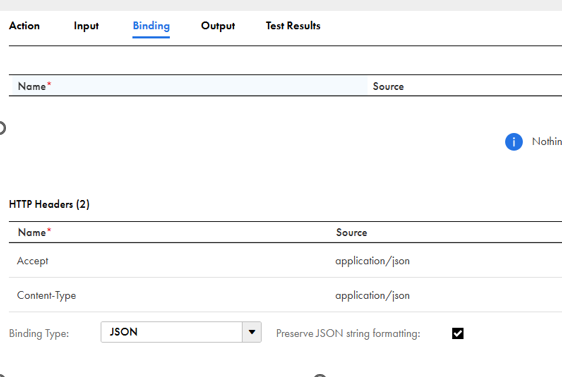
Task: Uncheck Preserve JSON string formatting checkbox
Action: (458, 333)
